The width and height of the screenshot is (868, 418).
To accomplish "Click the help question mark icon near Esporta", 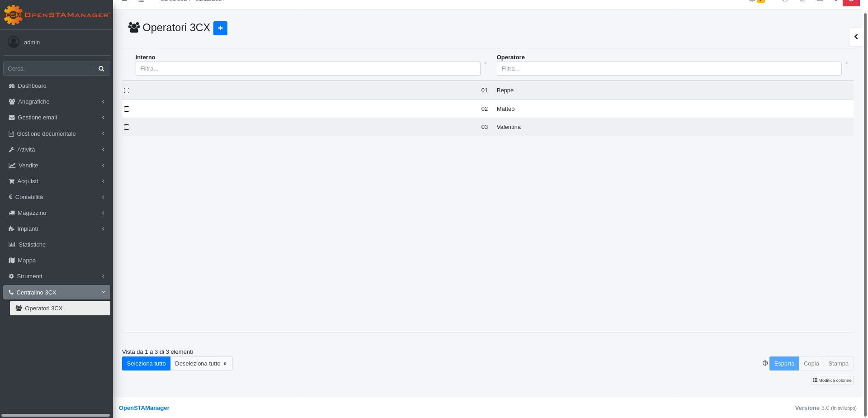I will (765, 363).
